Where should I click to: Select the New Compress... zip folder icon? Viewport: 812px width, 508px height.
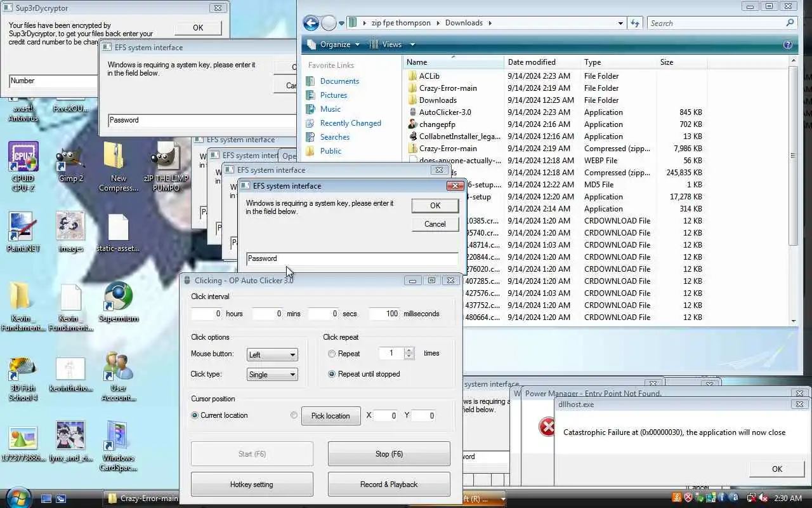click(118, 166)
